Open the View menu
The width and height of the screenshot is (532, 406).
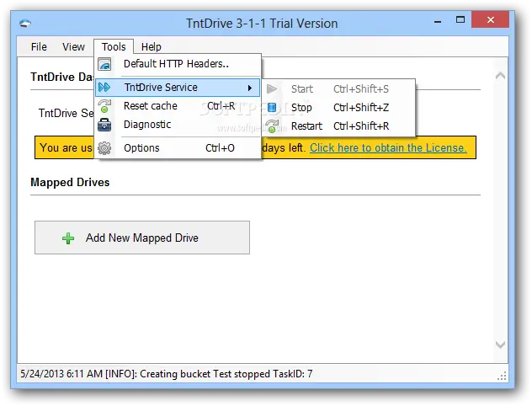pos(73,47)
